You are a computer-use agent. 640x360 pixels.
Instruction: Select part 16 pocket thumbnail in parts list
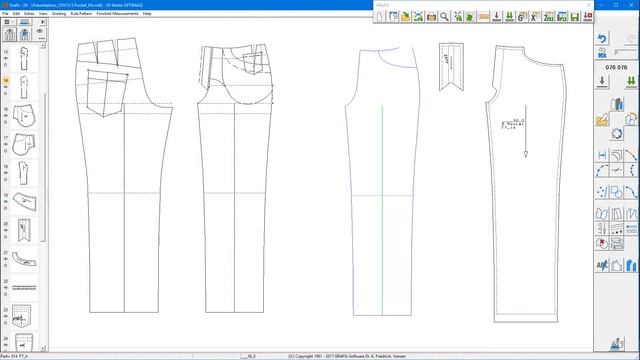[x=24, y=116]
